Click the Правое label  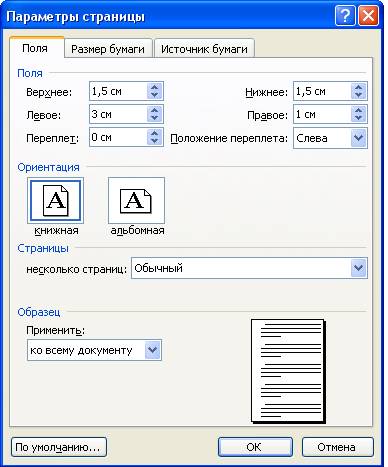[267, 115]
